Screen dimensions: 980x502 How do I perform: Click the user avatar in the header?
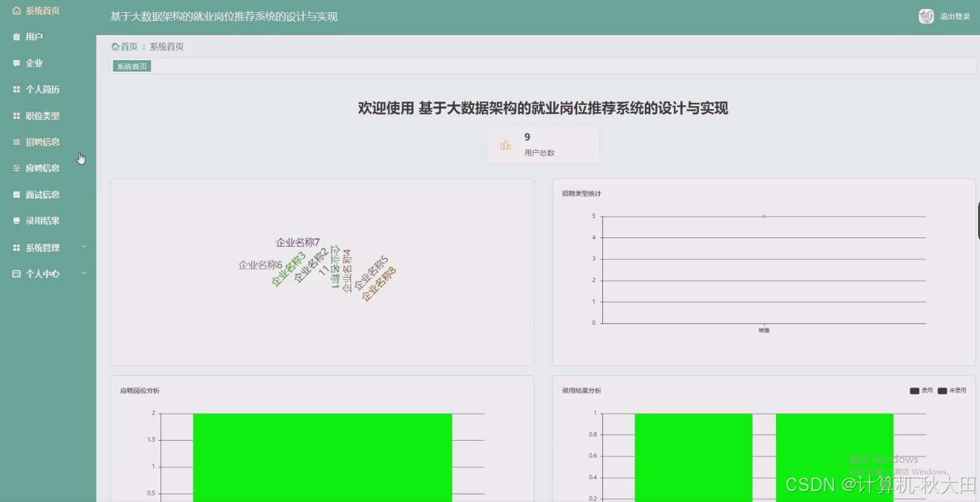coord(926,17)
